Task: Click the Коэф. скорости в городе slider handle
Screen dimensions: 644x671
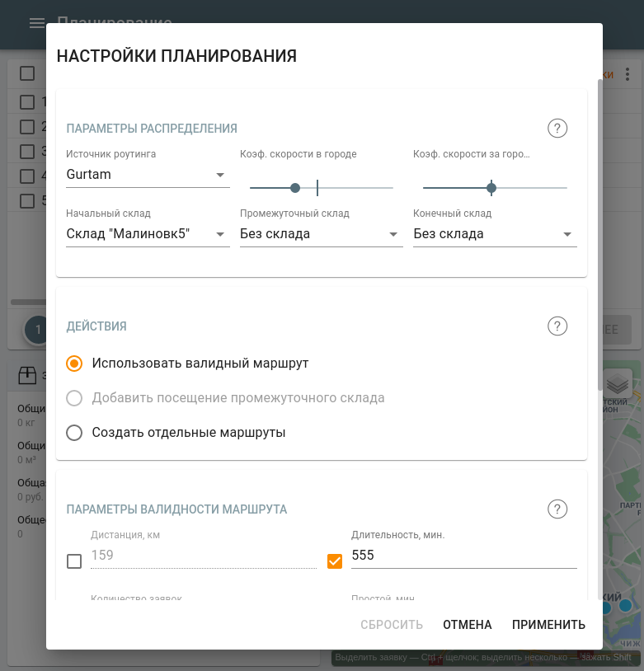Action: pyautogui.click(x=295, y=188)
